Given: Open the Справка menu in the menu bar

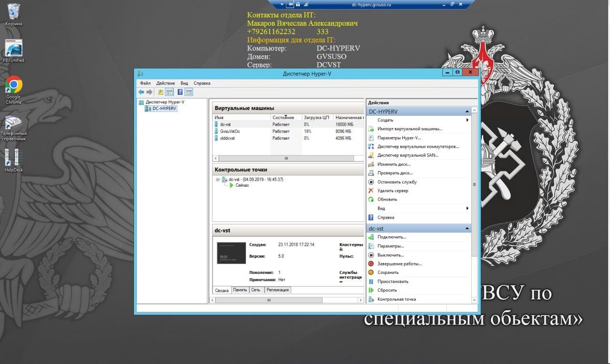Looking at the screenshot, I should pos(202,83).
